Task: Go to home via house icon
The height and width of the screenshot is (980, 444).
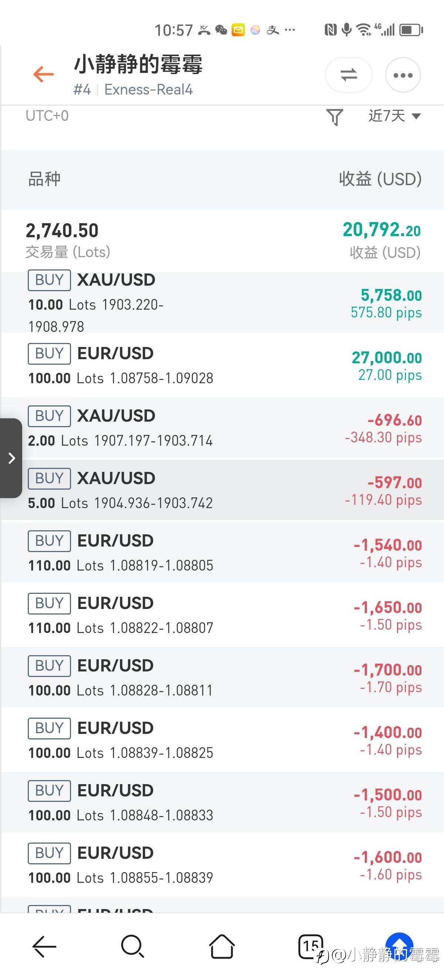Action: (x=222, y=946)
